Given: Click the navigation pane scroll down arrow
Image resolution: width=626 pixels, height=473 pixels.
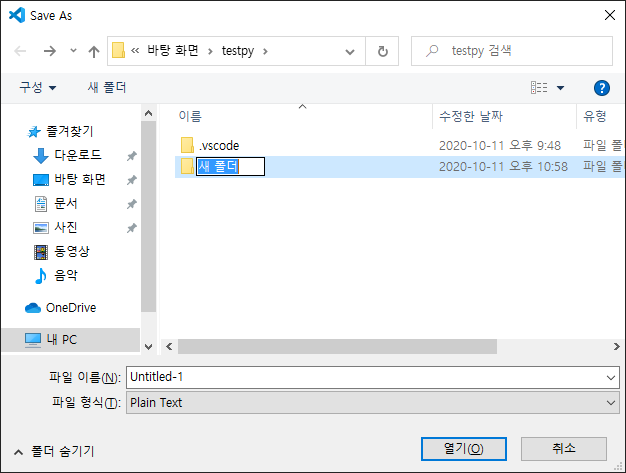Looking at the screenshot, I should coord(149,346).
